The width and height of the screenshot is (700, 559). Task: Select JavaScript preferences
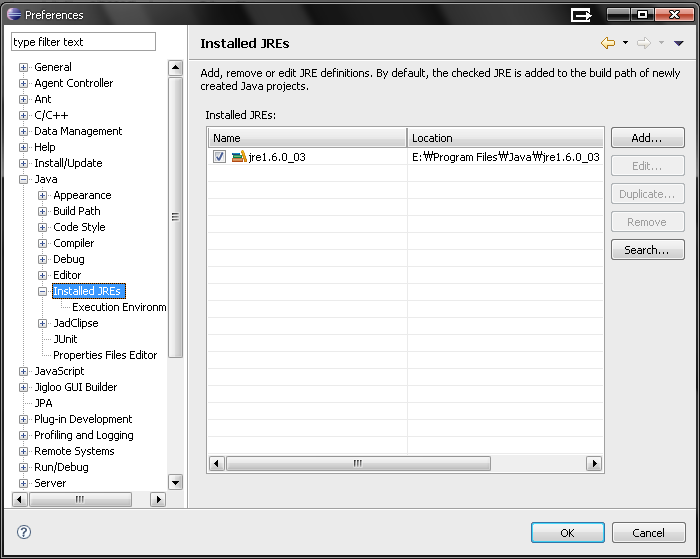click(59, 371)
